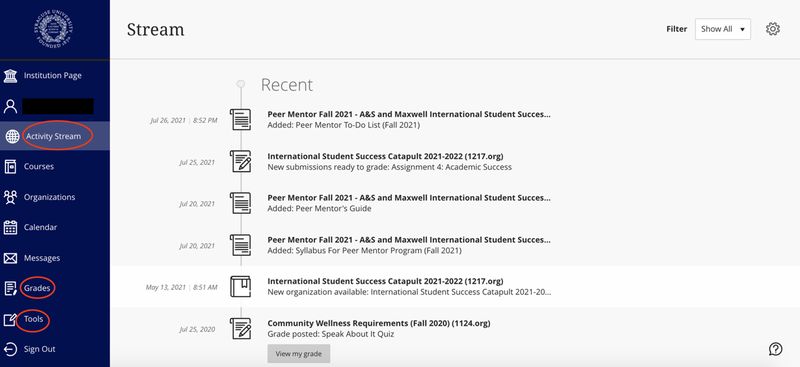Image resolution: width=800 pixels, height=367 pixels.
Task: Click document icon beside Peer Mentor's Guide entry
Action: point(240,203)
